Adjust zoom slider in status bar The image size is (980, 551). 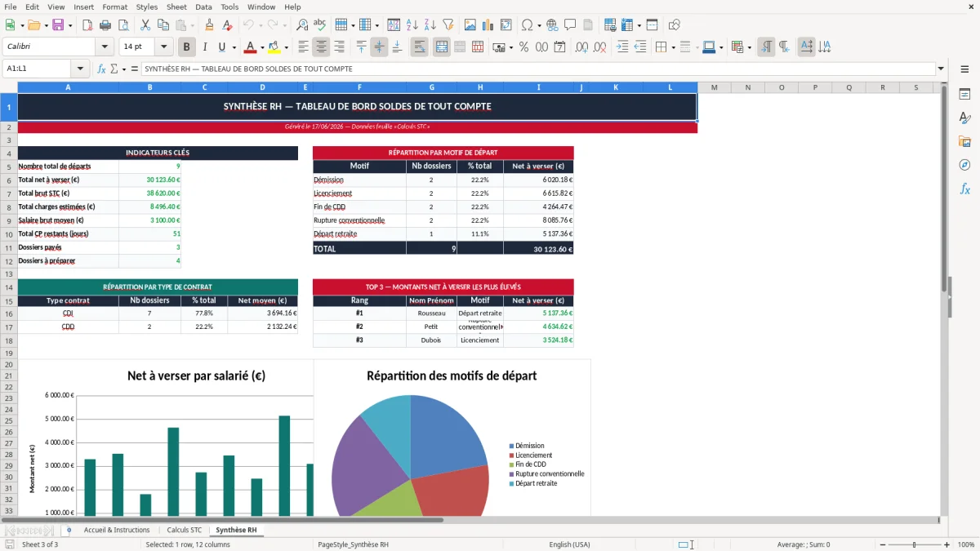tap(914, 544)
